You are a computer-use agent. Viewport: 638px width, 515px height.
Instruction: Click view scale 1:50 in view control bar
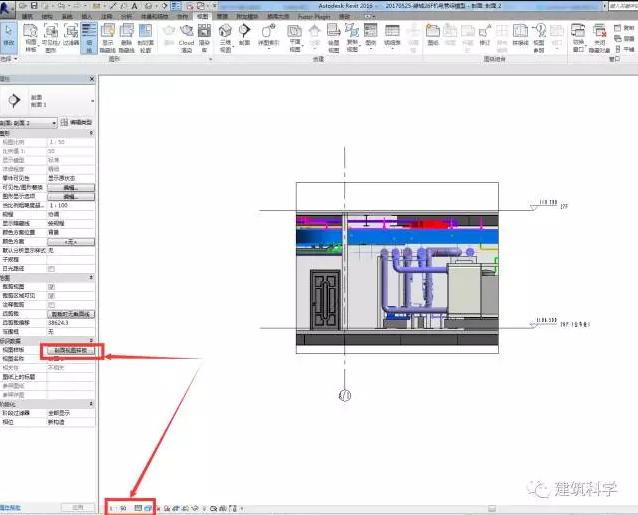click(x=118, y=508)
